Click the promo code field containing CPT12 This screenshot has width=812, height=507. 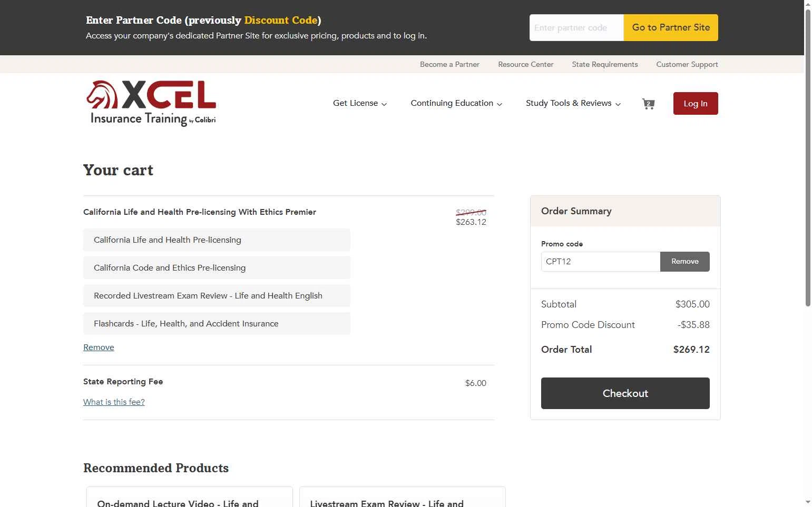[x=601, y=262]
